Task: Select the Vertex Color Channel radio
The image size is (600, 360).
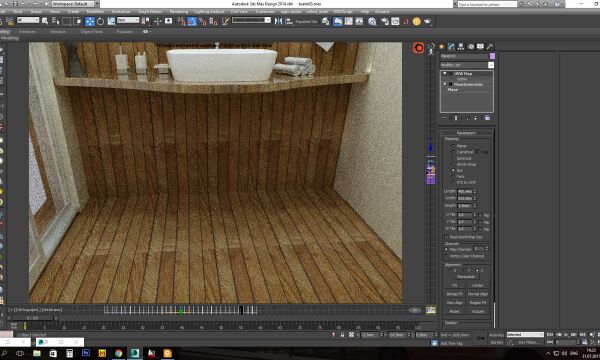Action: [x=446, y=256]
